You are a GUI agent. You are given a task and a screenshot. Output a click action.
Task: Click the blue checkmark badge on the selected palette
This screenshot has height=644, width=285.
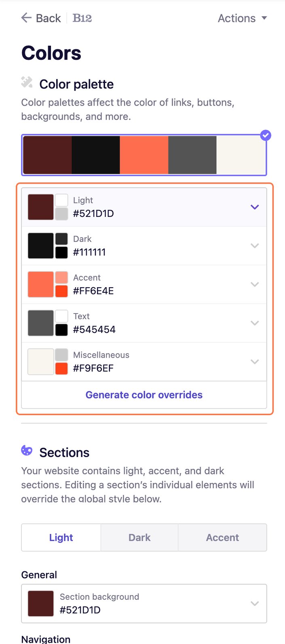pyautogui.click(x=266, y=136)
